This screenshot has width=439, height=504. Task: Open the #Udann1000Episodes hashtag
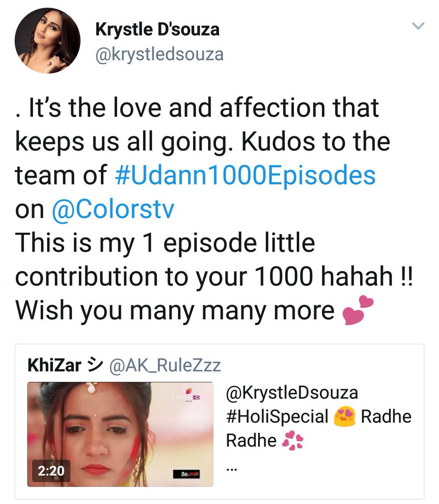[x=245, y=175]
